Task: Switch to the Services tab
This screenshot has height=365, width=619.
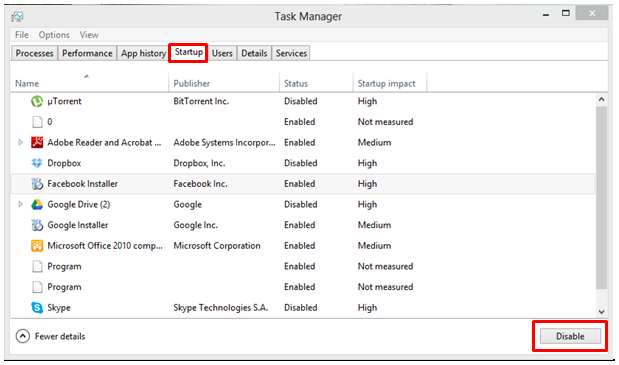Action: click(x=291, y=53)
